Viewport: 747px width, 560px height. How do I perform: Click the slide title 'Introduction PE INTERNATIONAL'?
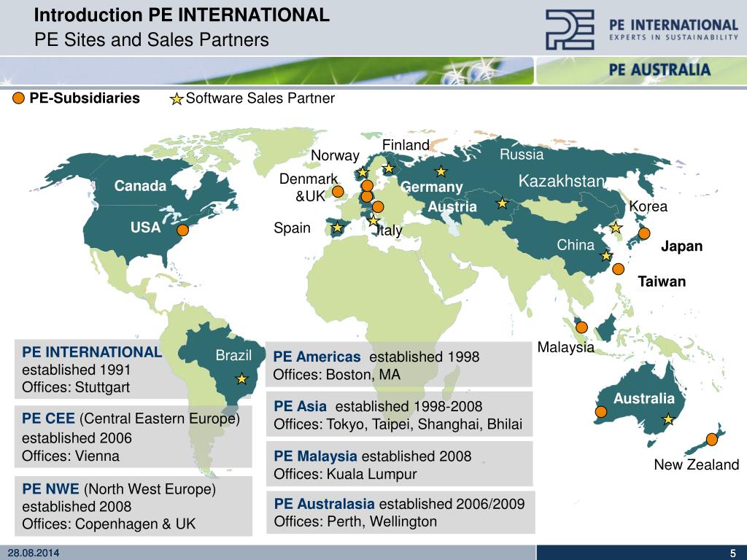pos(182,15)
